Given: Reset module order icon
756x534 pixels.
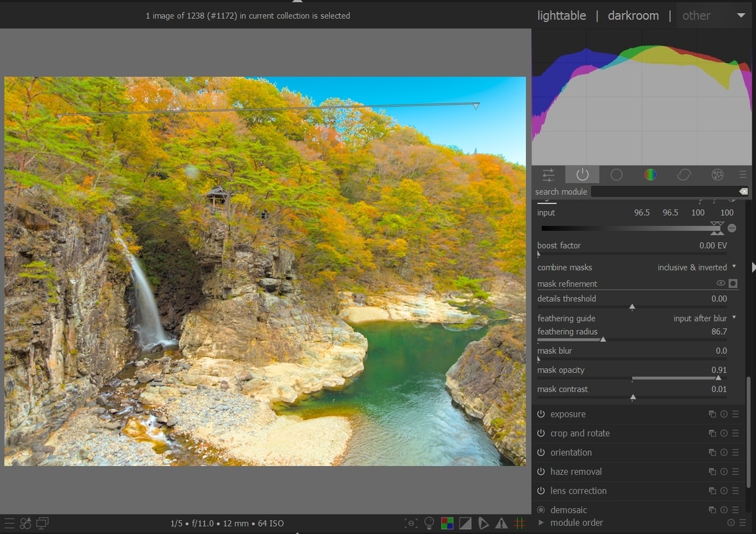Looking at the screenshot, I should (x=731, y=523).
